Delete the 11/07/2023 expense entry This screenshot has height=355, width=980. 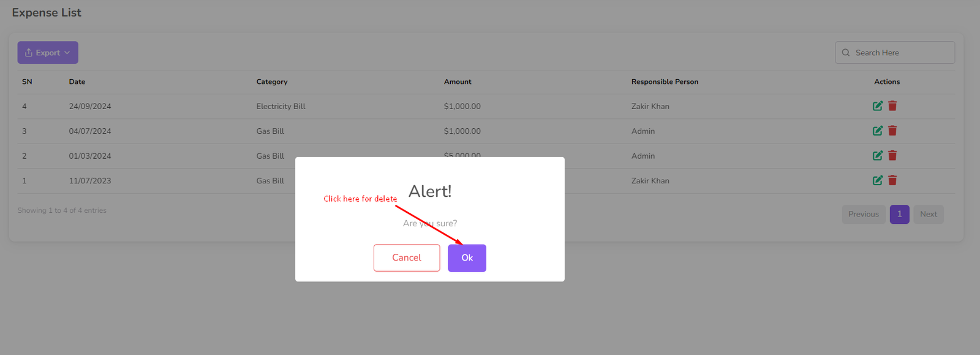tap(892, 180)
